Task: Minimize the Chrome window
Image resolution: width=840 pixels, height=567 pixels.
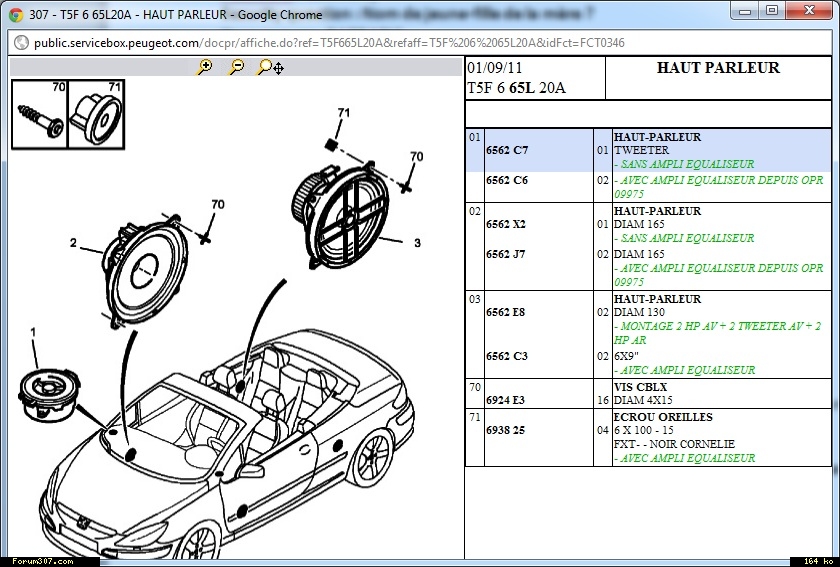Action: [745, 10]
